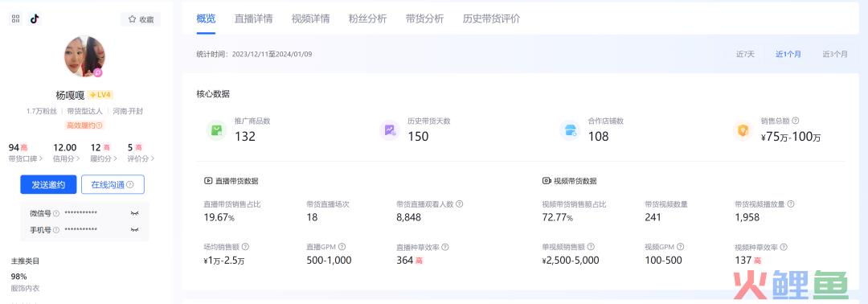Click help icon next to 单视频销售额

(592, 247)
